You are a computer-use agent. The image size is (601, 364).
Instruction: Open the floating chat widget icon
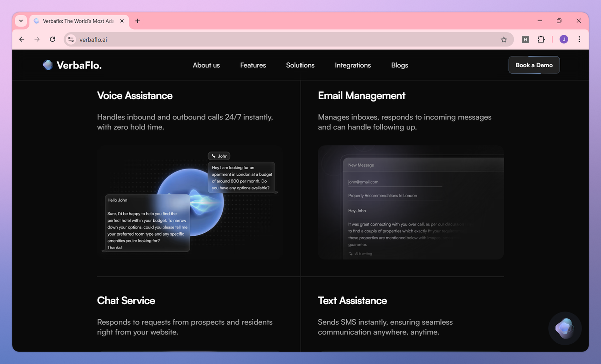click(565, 328)
